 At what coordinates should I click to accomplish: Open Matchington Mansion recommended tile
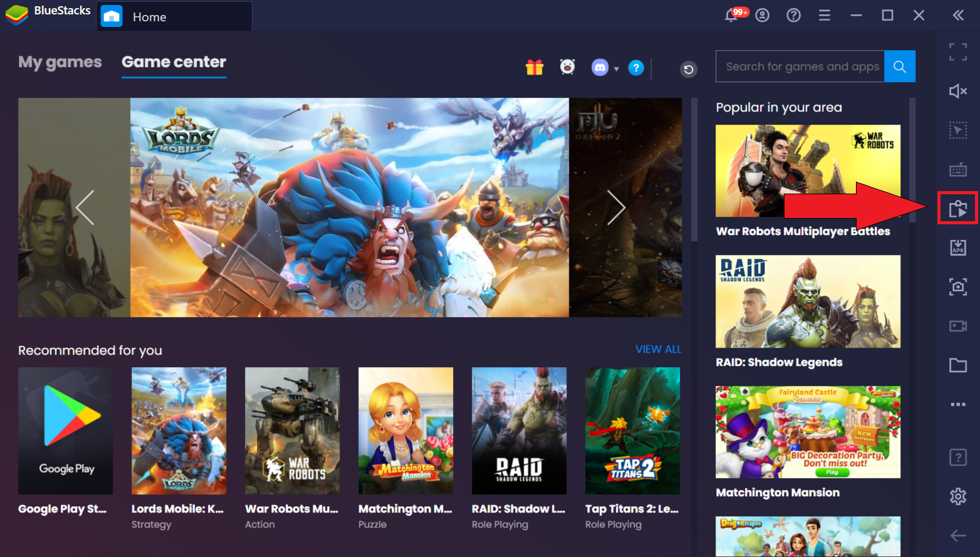[x=406, y=431]
